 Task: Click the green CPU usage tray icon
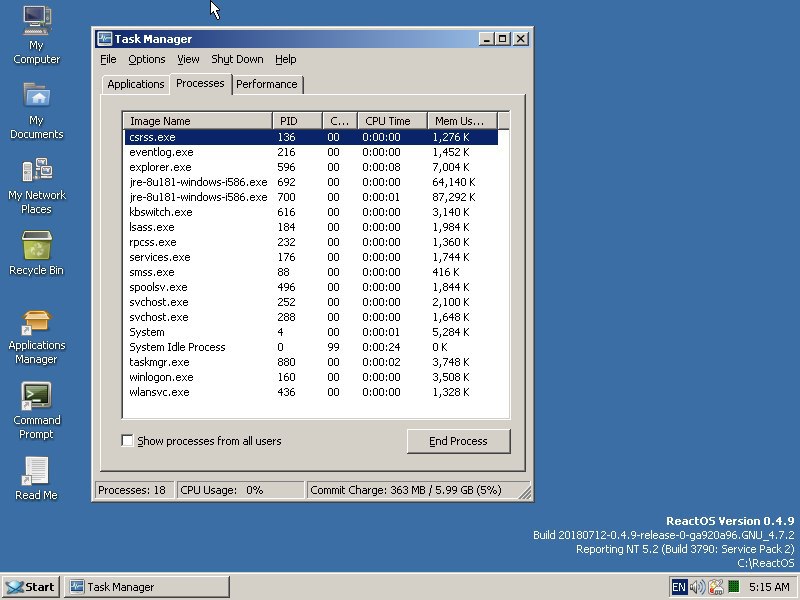[734, 587]
